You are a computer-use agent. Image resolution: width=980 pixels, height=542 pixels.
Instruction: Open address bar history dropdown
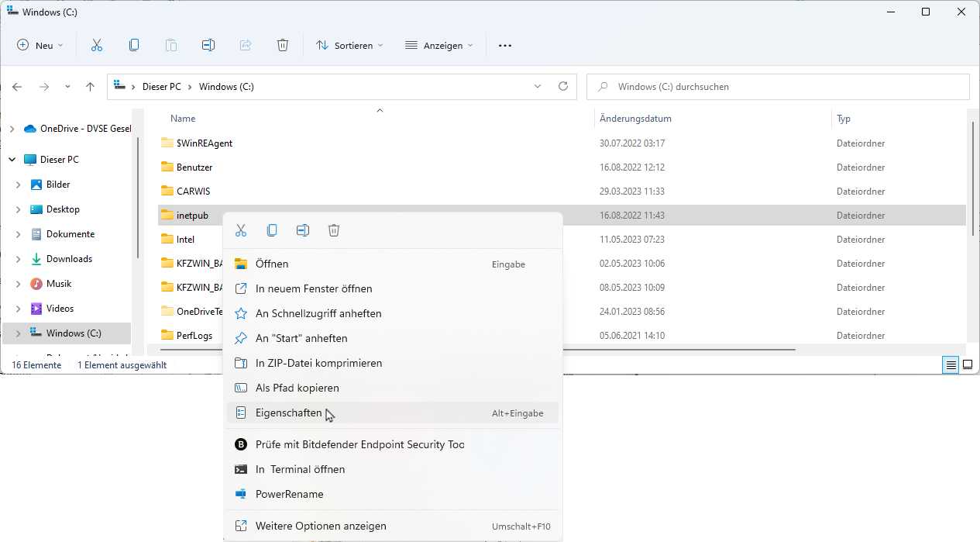click(538, 87)
